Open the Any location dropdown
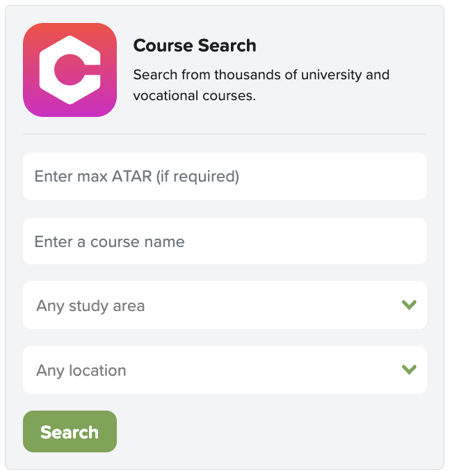The image size is (452, 476). (x=225, y=370)
